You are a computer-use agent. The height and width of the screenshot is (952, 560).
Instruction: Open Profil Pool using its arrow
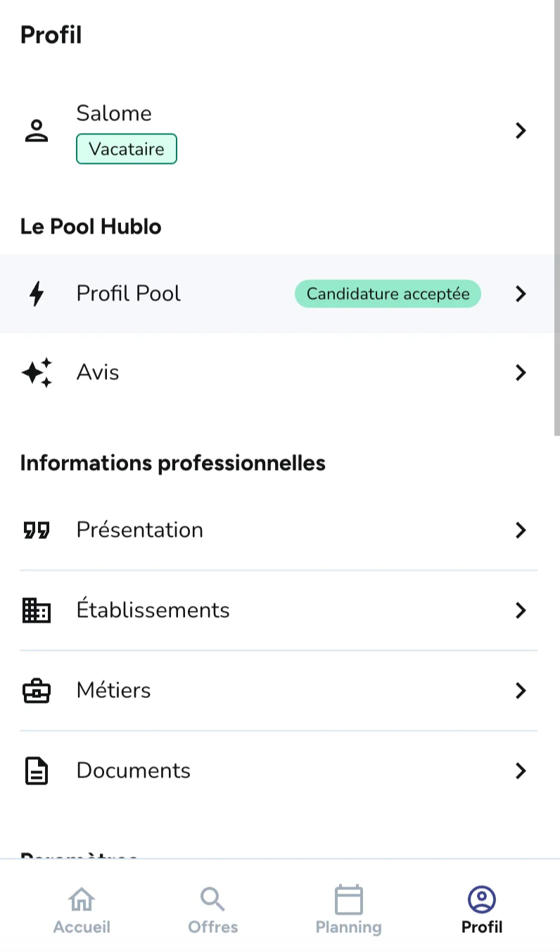[x=521, y=293]
